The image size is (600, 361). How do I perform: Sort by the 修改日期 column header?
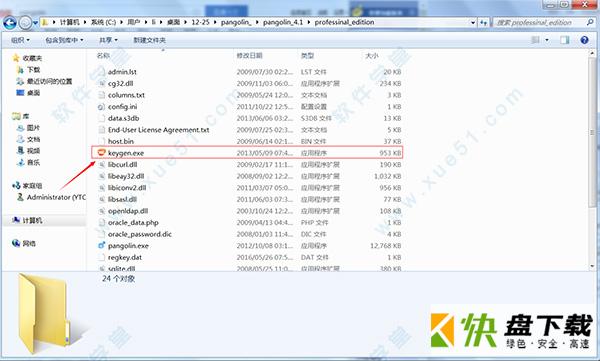(x=249, y=56)
